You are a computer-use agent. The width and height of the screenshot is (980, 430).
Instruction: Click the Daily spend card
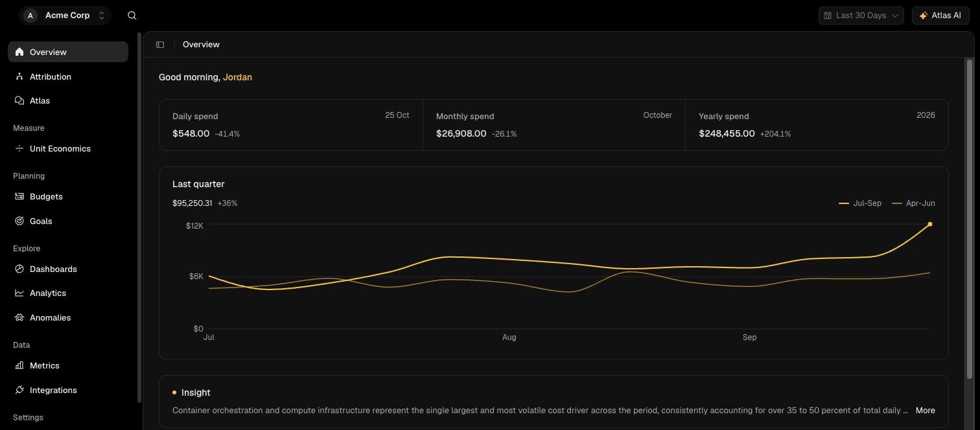291,125
